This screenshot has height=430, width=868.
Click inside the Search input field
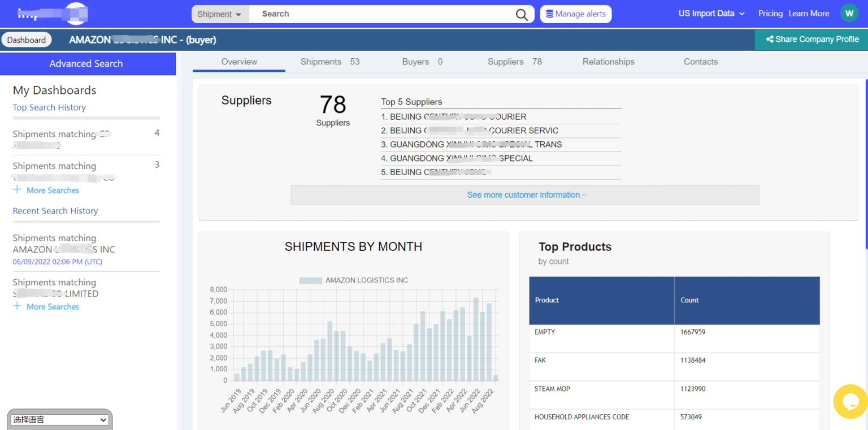[384, 14]
